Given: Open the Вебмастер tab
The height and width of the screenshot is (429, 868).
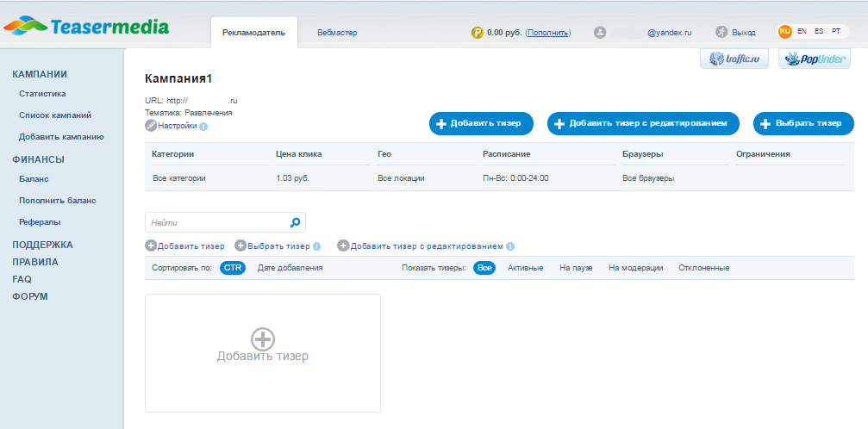Looking at the screenshot, I should [336, 33].
